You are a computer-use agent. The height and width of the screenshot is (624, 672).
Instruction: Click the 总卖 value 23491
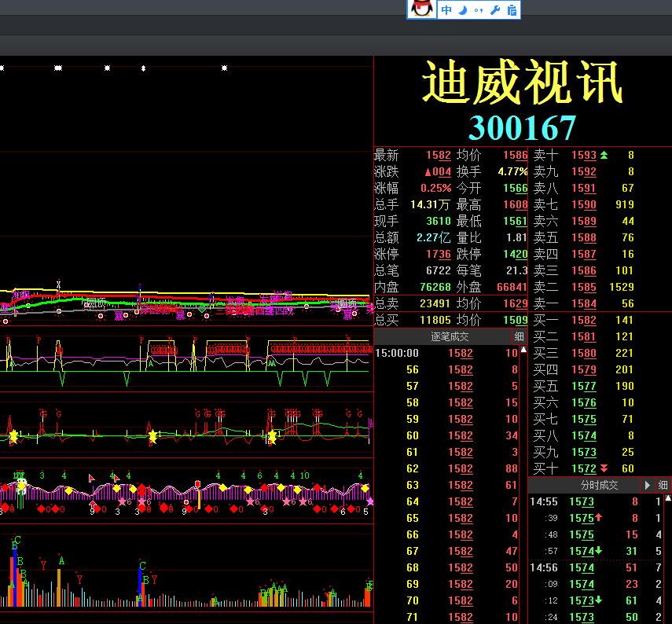(x=435, y=303)
